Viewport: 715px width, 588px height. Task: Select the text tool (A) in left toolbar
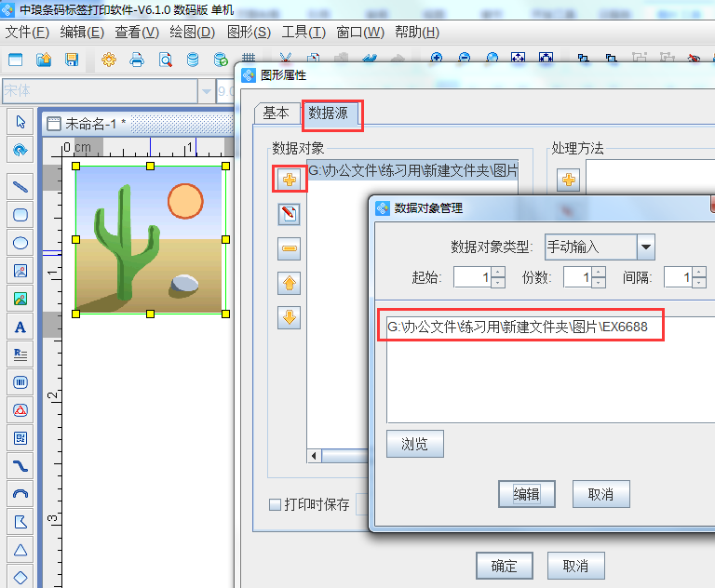click(20, 327)
